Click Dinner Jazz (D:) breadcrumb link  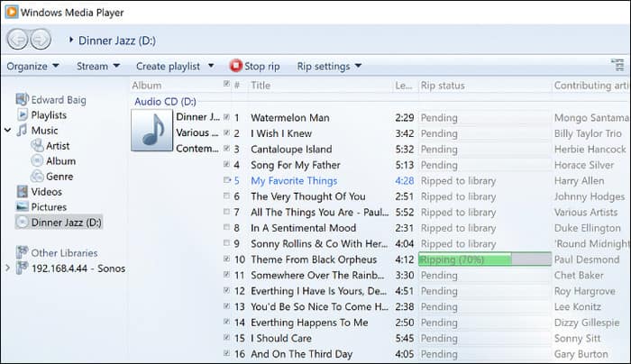click(116, 41)
